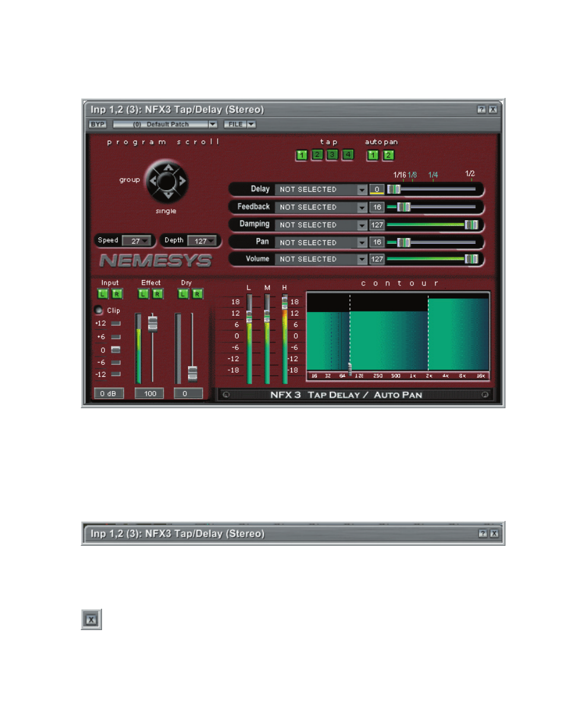The width and height of the screenshot is (566, 728).
Task: Select the +6 input gain switch
Action: click(116, 336)
